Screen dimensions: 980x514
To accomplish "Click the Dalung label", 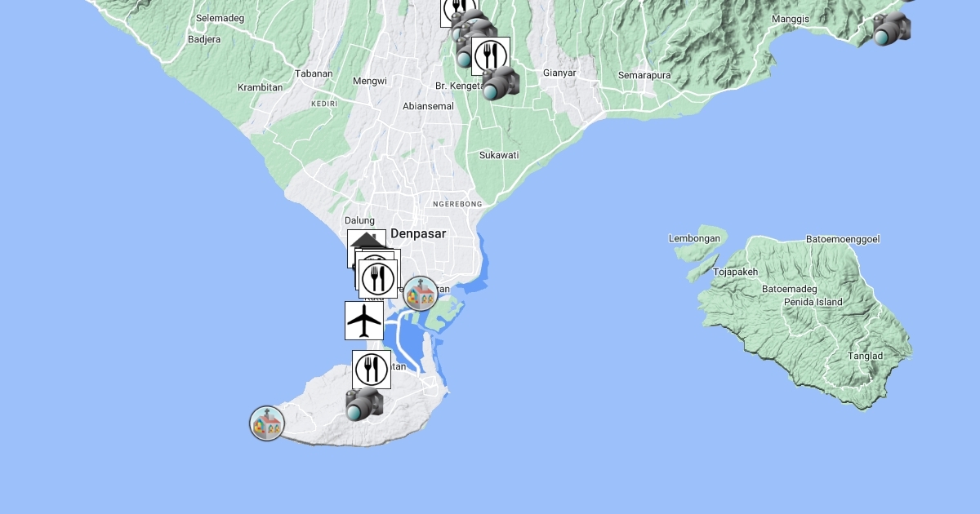I will tap(359, 220).
